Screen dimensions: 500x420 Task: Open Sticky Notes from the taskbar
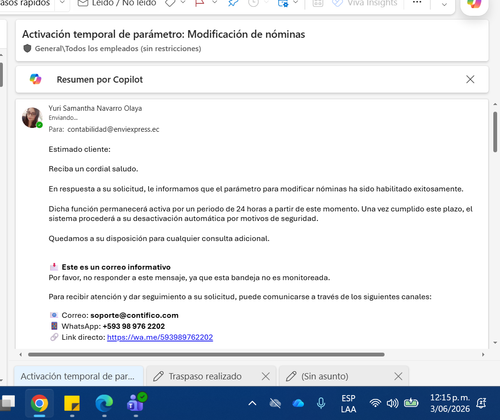(x=72, y=403)
